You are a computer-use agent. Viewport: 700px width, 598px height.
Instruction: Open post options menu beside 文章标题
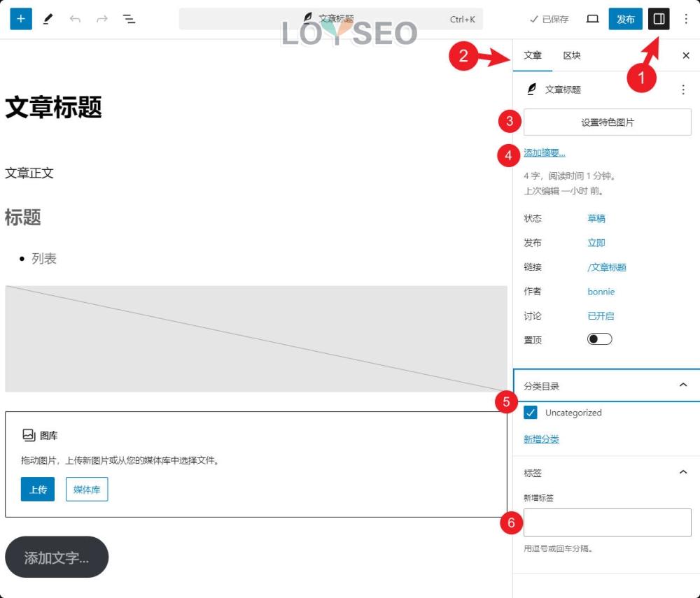click(x=683, y=90)
